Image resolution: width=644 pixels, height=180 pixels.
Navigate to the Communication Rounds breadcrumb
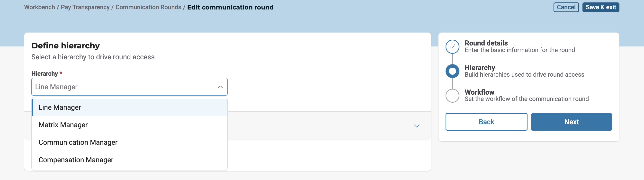[x=148, y=7]
